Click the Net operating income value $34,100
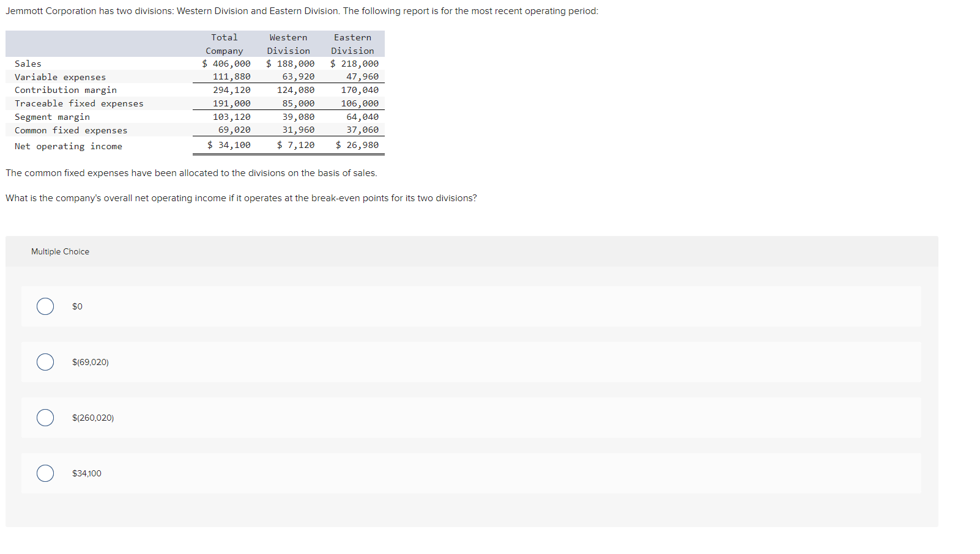 click(x=229, y=145)
